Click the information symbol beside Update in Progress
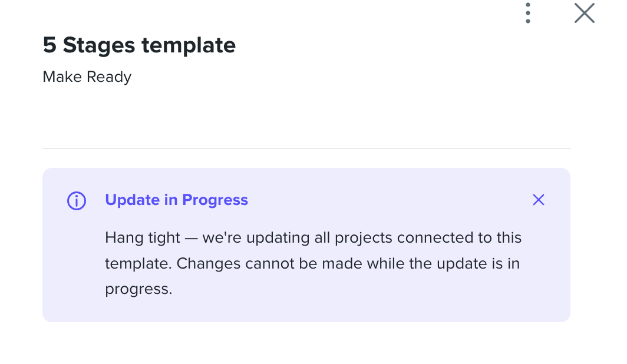 76,200
